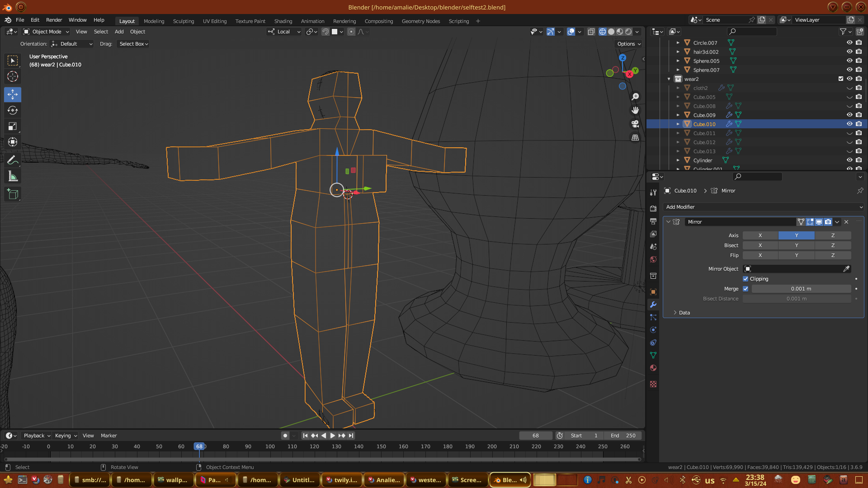Choose the Add Cube tool
This screenshot has height=488, width=868.
(13, 194)
